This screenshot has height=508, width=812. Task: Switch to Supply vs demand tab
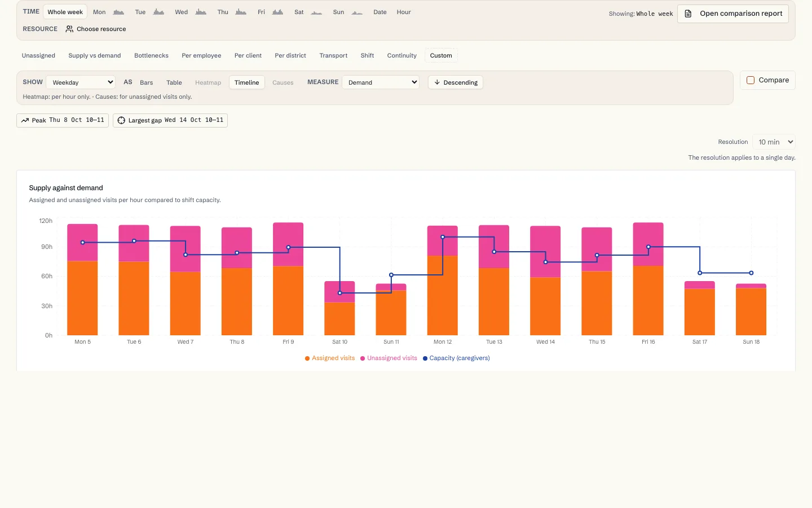[95, 55]
